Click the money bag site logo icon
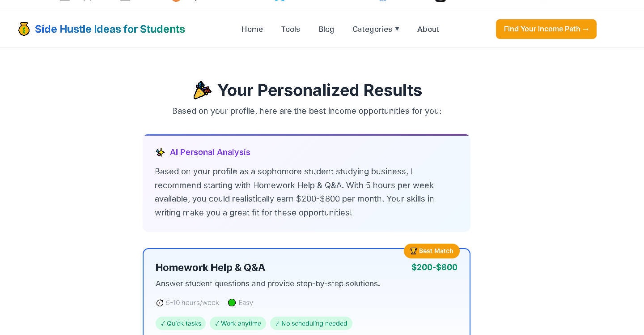644x335 pixels. pos(24,29)
